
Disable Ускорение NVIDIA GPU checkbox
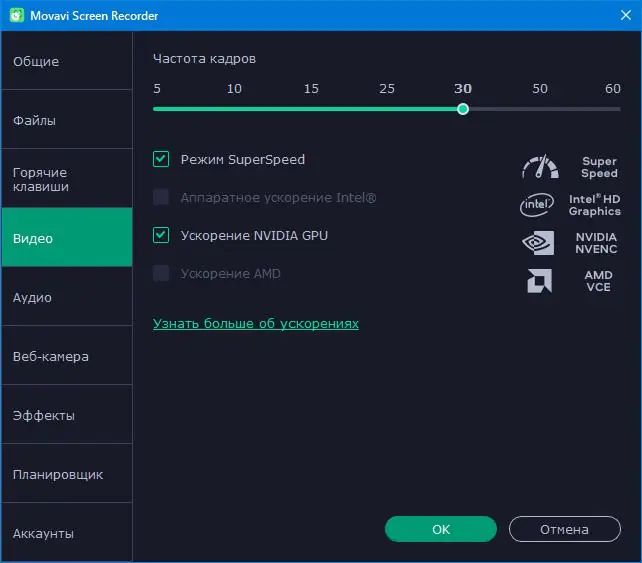(x=161, y=235)
